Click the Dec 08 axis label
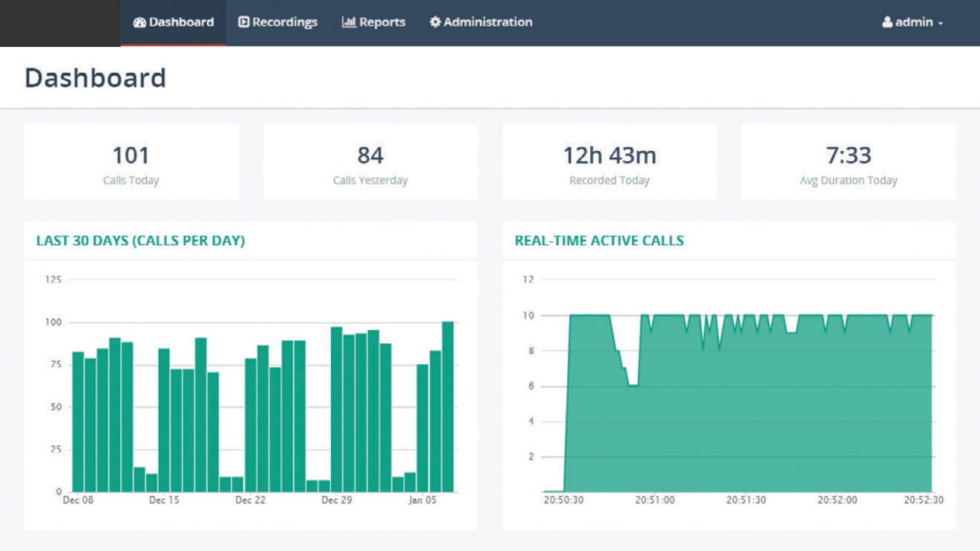Viewport: 980px width, 551px height. (78, 500)
